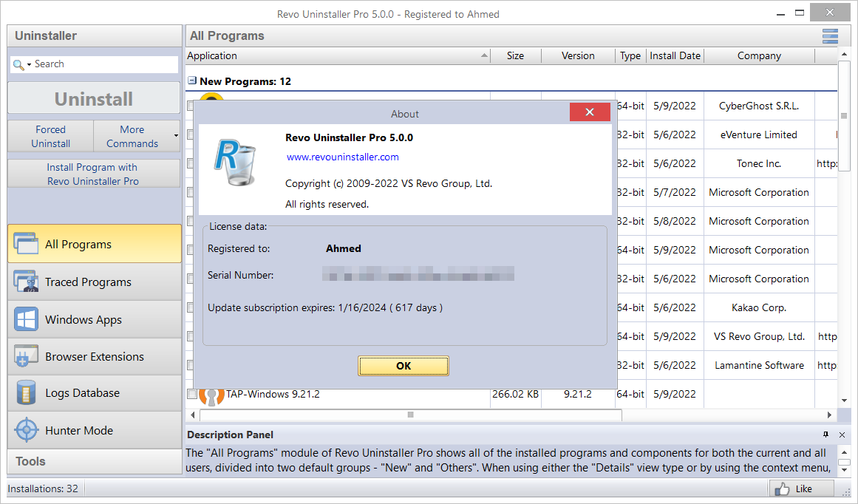This screenshot has width=858, height=504.
Task: Click the install date in CyberGhost row
Action: point(675,106)
